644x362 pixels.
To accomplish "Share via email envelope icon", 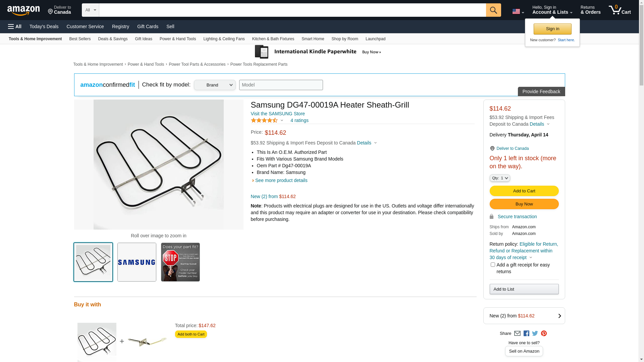I will tap(517, 334).
